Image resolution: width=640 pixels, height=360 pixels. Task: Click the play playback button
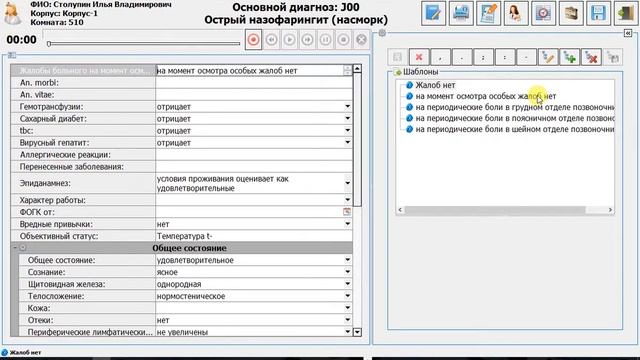(289, 40)
